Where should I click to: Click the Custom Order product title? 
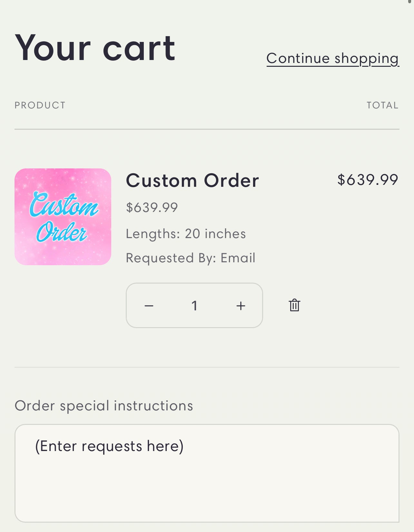[x=192, y=180]
